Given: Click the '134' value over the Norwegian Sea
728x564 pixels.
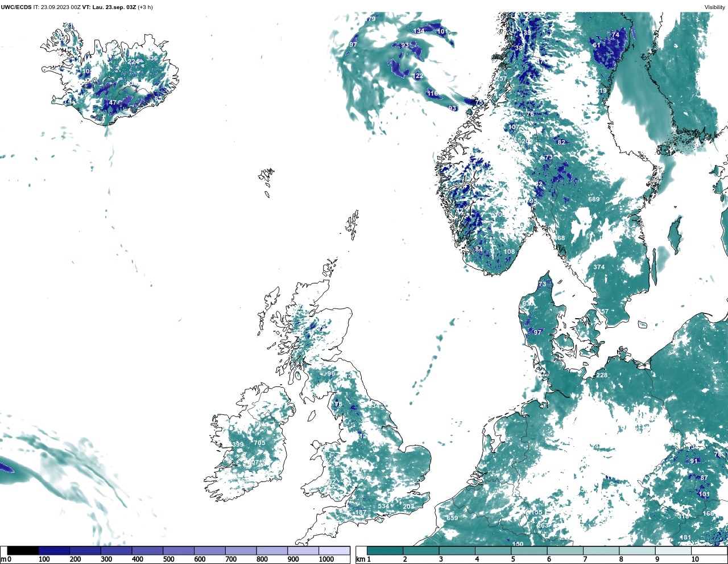Looking at the screenshot, I should coord(419,31).
